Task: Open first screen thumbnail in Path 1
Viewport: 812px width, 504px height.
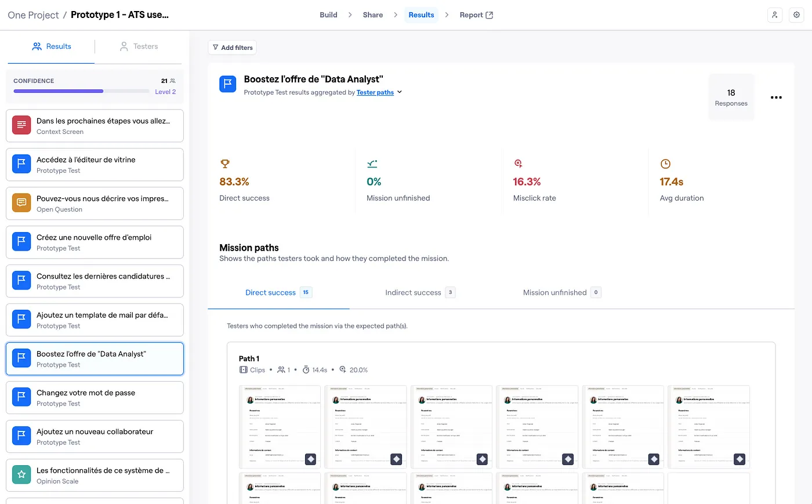Action: click(x=280, y=427)
